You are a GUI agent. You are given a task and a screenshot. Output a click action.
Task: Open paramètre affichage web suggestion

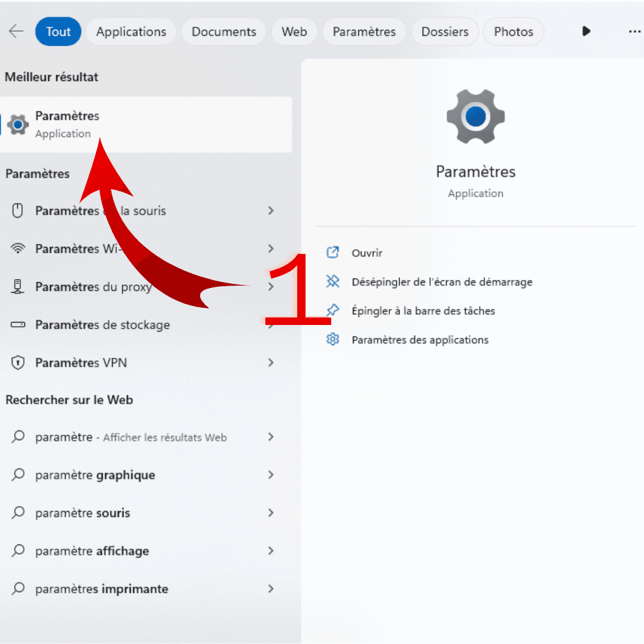[92, 551]
